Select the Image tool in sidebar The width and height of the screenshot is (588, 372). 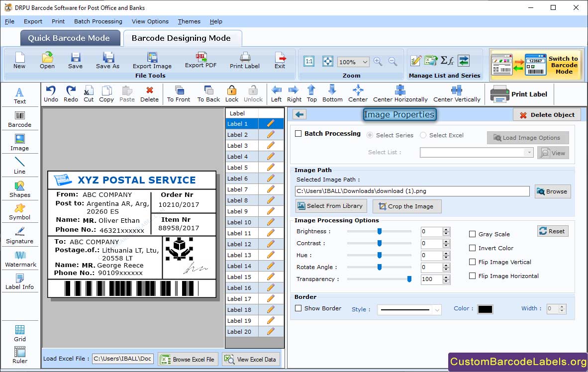(x=19, y=143)
